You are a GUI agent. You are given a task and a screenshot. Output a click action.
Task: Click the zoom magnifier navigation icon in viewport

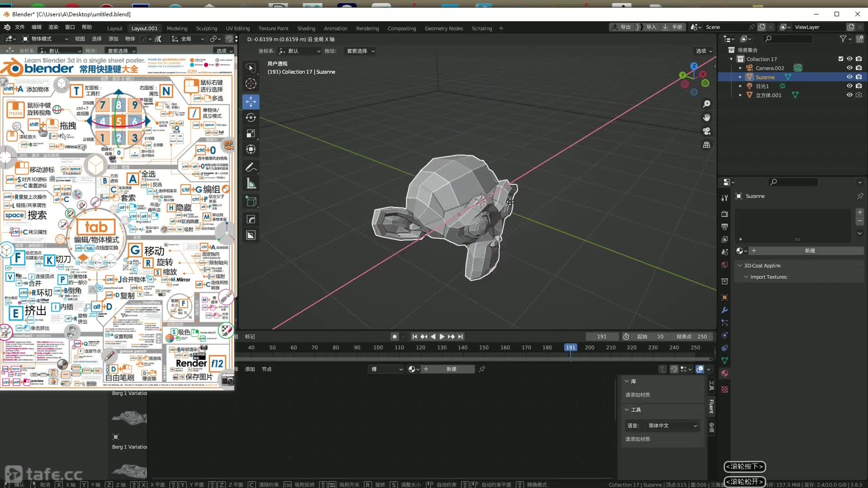[707, 104]
